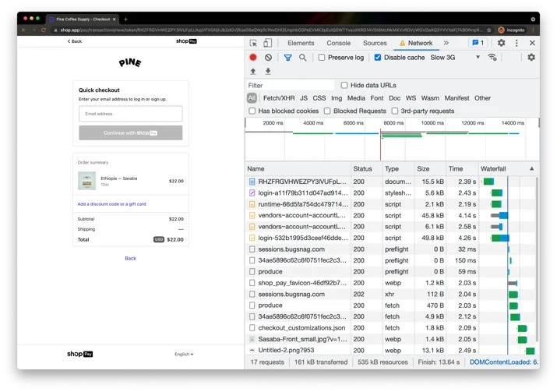Switch to the Sources tab
The width and height of the screenshot is (557, 392).
(x=375, y=43)
